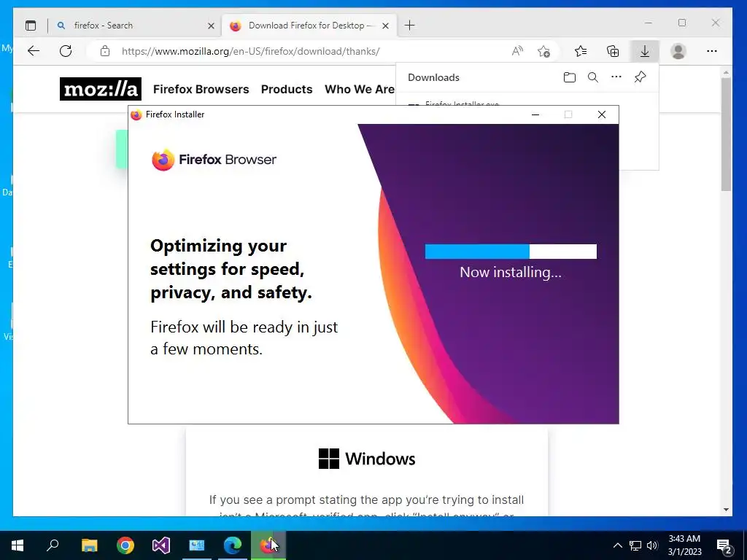Click the installer progress bar
The height and width of the screenshot is (560, 747).
pyautogui.click(x=511, y=252)
